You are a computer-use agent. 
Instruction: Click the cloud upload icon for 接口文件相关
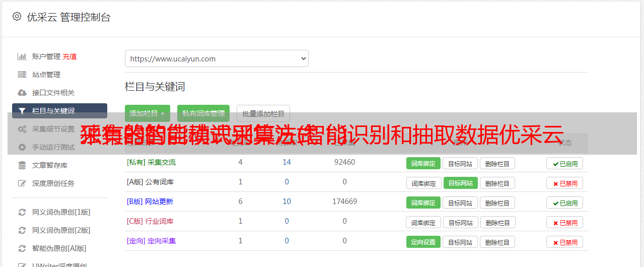click(22, 93)
